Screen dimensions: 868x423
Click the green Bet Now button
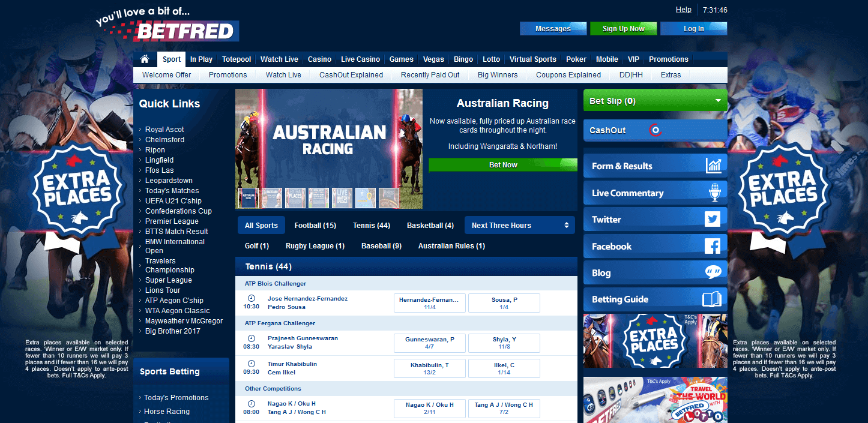[x=503, y=164]
